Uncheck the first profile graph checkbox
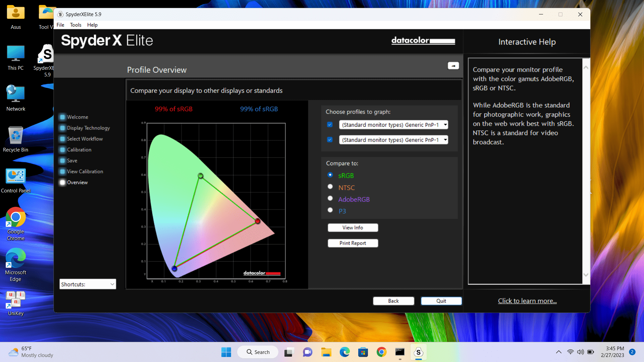This screenshot has height=362, width=644. coord(330,125)
